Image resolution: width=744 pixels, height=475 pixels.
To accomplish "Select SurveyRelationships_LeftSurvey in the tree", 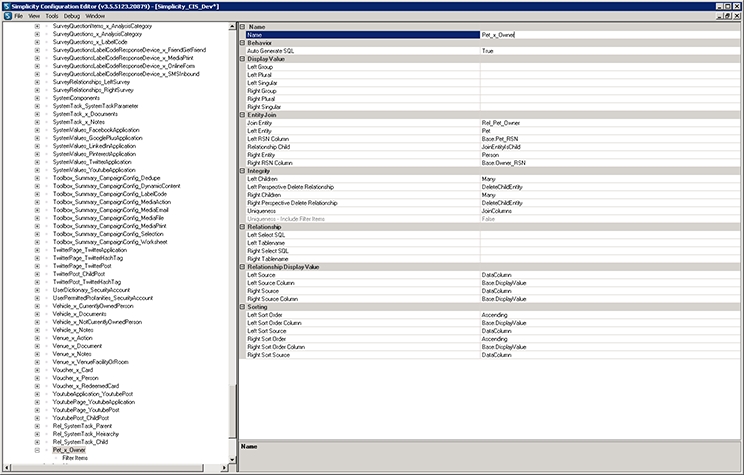I will click(x=91, y=82).
